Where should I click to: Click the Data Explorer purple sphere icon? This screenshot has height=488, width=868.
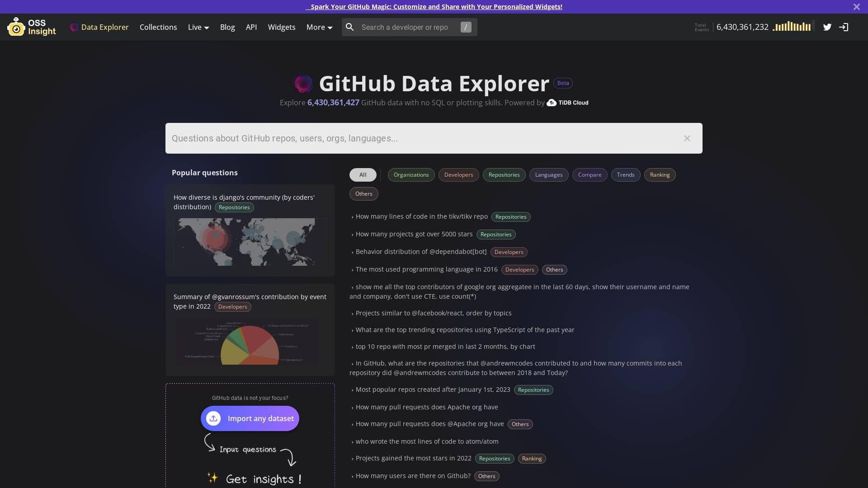coord(74,27)
